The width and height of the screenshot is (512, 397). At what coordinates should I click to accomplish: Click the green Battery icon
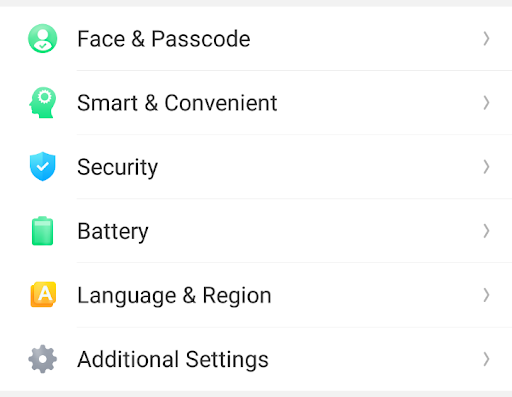click(42, 231)
